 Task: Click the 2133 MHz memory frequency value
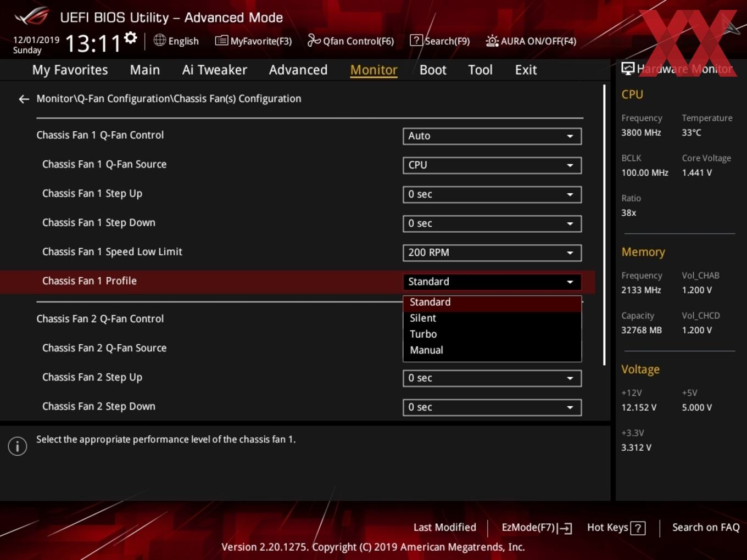[641, 290]
